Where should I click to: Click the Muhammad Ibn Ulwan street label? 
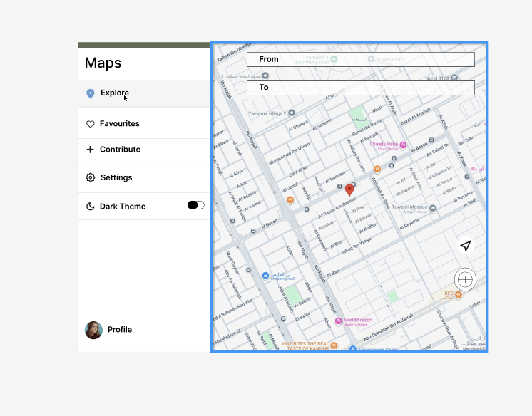[289, 154]
